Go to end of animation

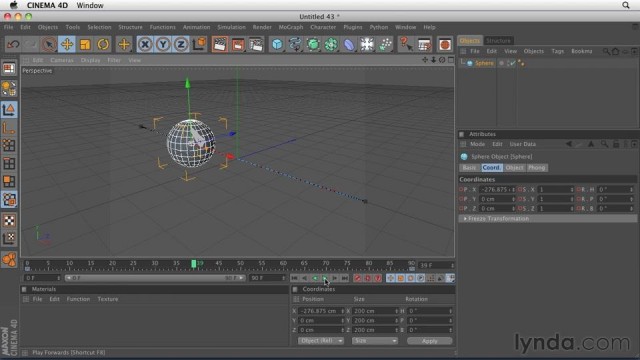point(345,278)
